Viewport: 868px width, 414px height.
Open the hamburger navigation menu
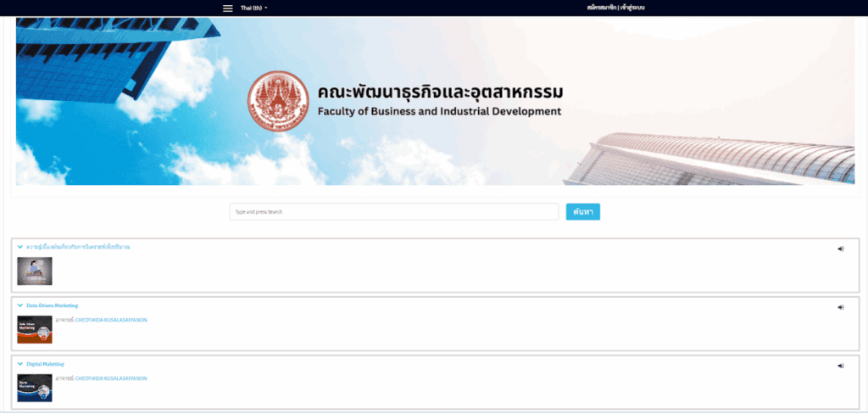coord(227,8)
